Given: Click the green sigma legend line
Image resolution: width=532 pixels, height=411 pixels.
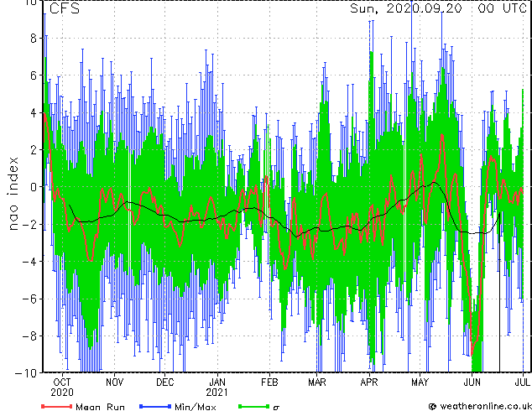Looking at the screenshot, I should (254, 406).
